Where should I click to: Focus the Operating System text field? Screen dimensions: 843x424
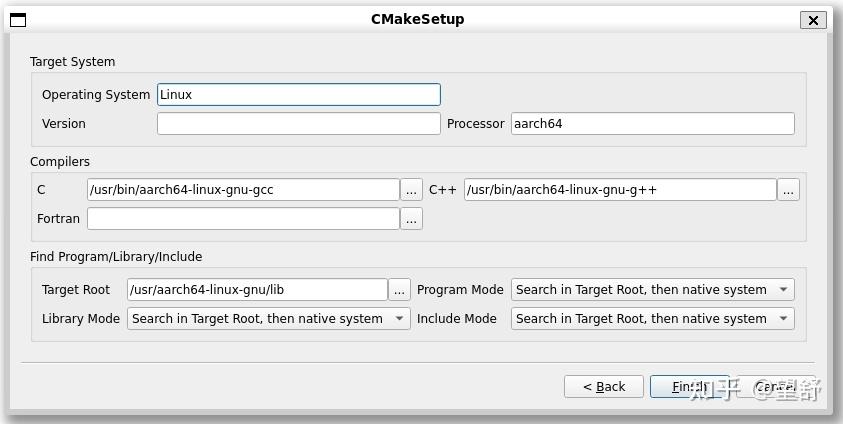pos(298,95)
